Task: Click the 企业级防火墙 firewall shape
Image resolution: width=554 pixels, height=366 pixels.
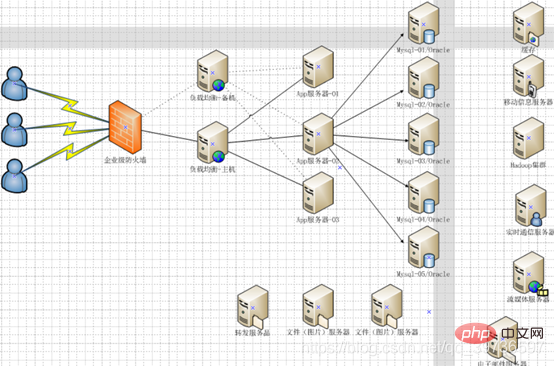Action: [x=125, y=127]
